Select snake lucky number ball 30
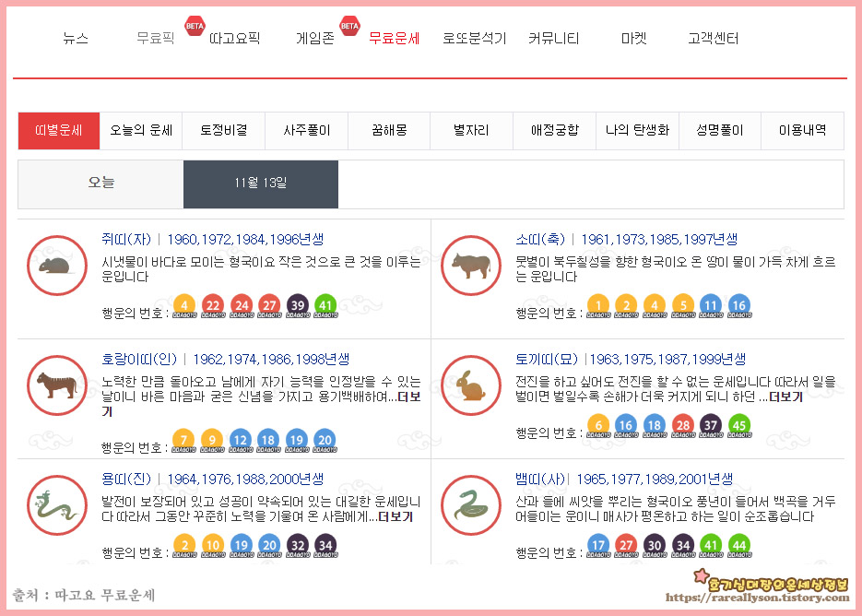The height and width of the screenshot is (616, 862). [x=655, y=546]
